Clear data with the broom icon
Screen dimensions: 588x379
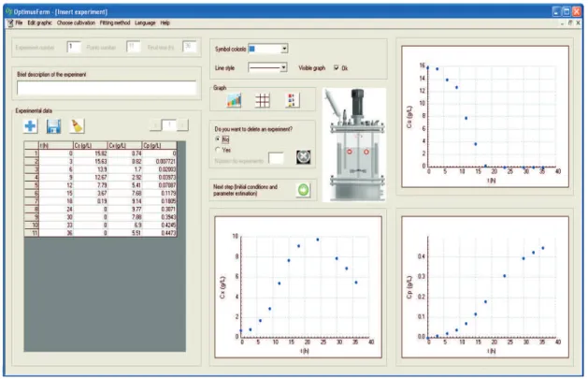coord(78,126)
